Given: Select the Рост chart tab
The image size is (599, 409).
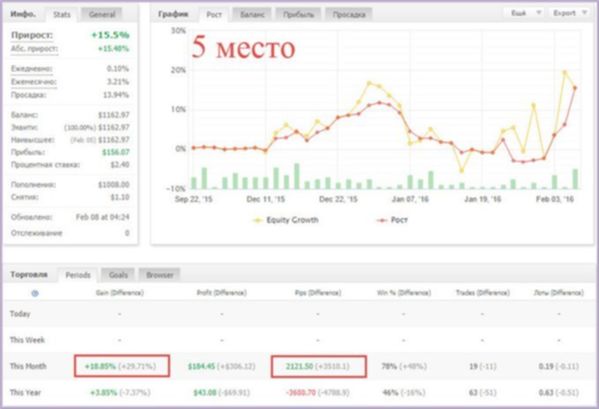Looking at the screenshot, I should (x=214, y=15).
